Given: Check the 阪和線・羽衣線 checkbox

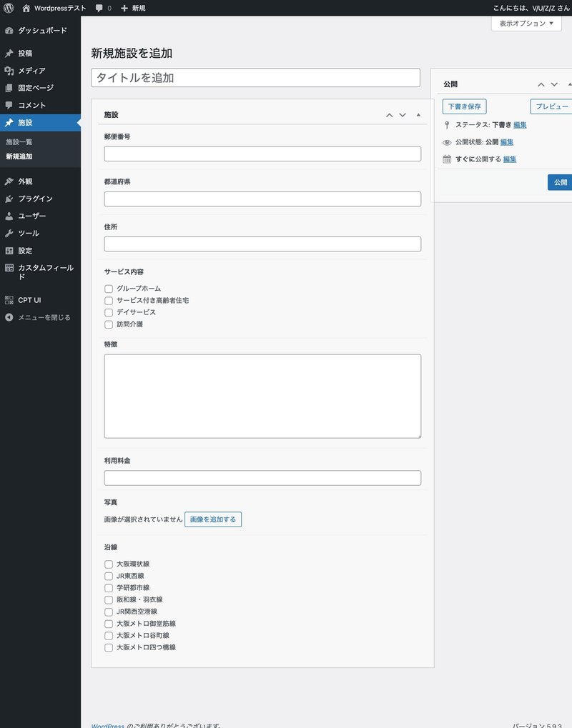Looking at the screenshot, I should click(109, 600).
